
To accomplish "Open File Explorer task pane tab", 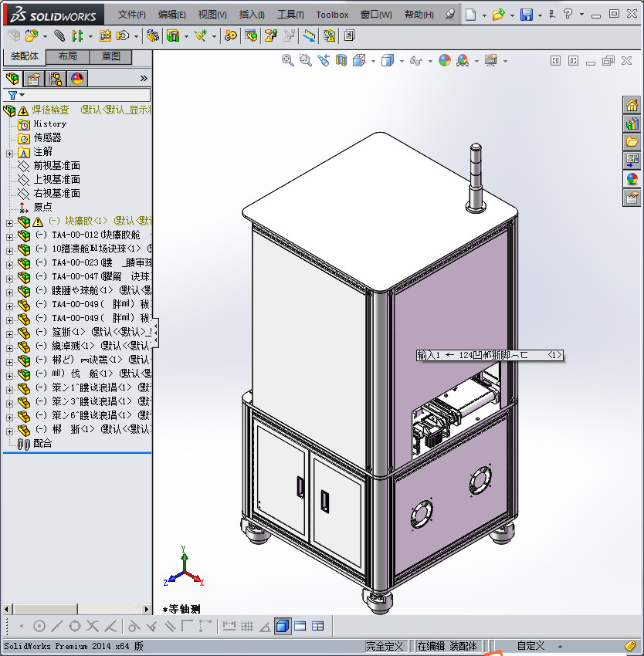I will pyautogui.click(x=632, y=142).
